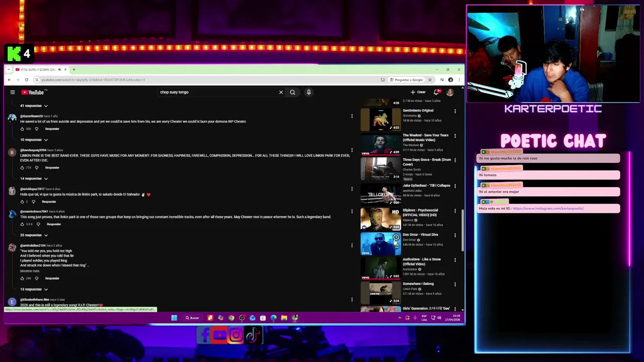Open the YouTube account avatar menu
This screenshot has height=362, width=644.
450,93
